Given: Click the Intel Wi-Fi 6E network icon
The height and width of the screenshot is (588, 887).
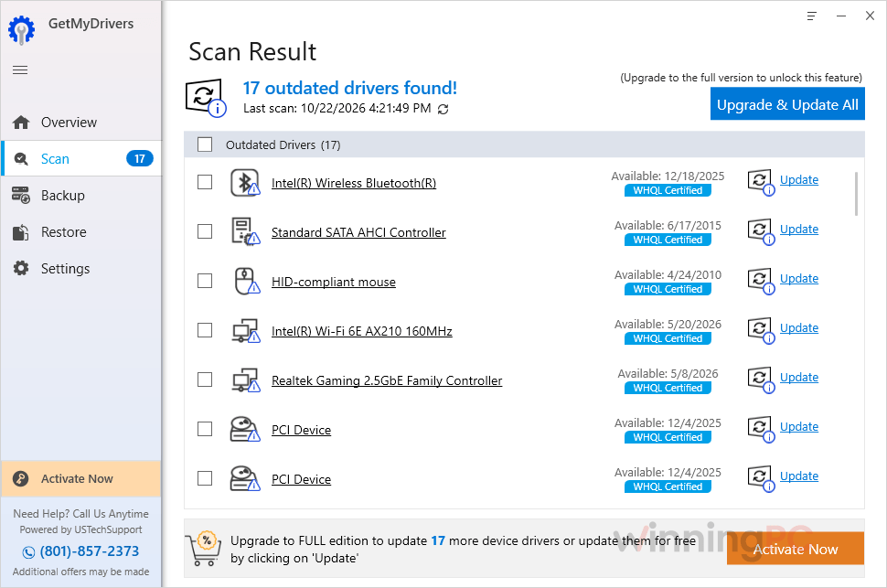Looking at the screenshot, I should coord(245,330).
